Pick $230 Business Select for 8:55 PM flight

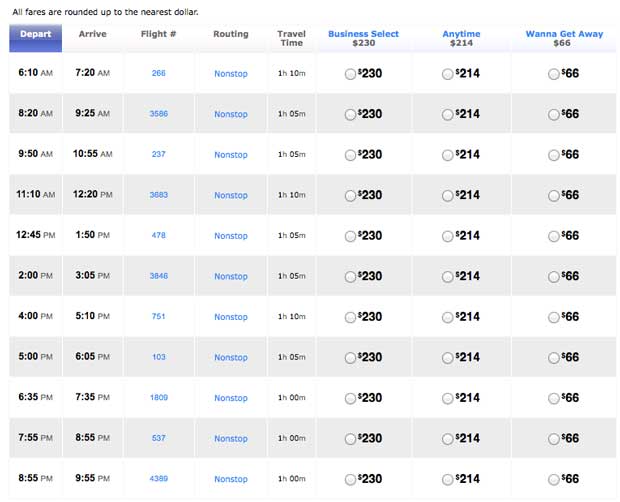pyautogui.click(x=350, y=480)
